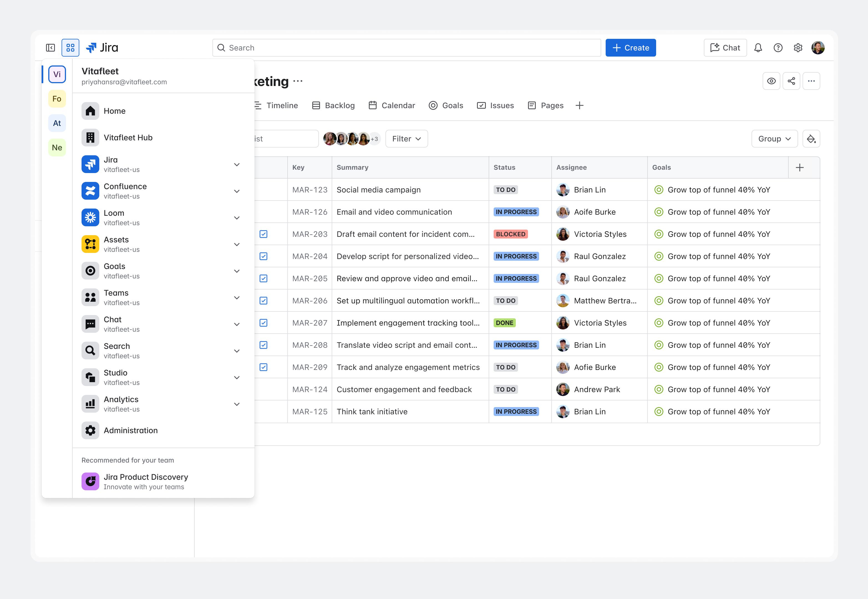Open the more actions ellipsis button top right
This screenshot has height=599, width=868.
(811, 81)
